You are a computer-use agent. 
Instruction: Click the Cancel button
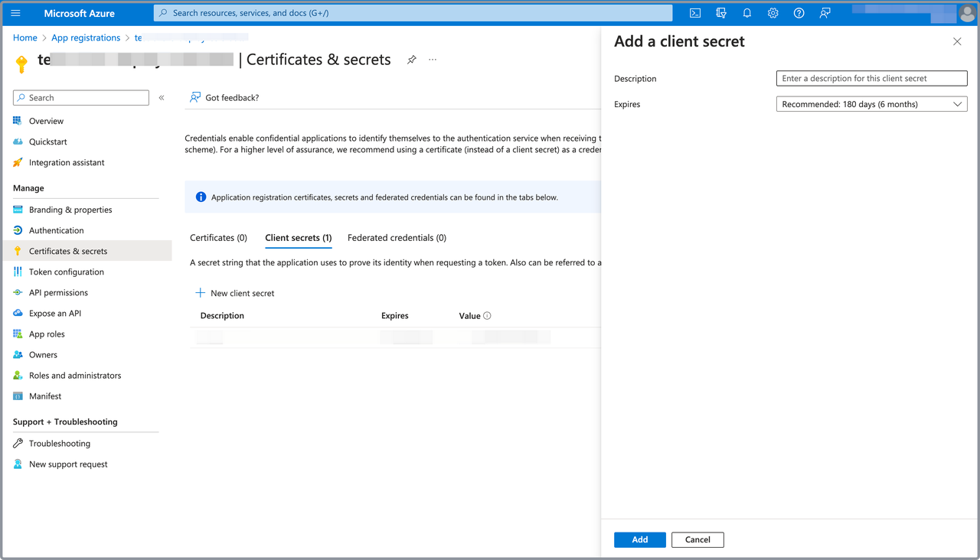pos(697,539)
